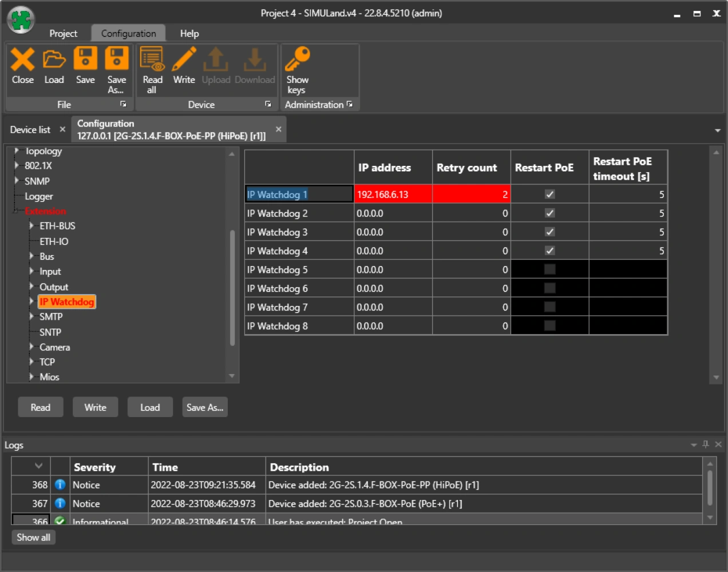The image size is (728, 572).
Task: Click the Read all device icon
Action: pyautogui.click(x=152, y=60)
